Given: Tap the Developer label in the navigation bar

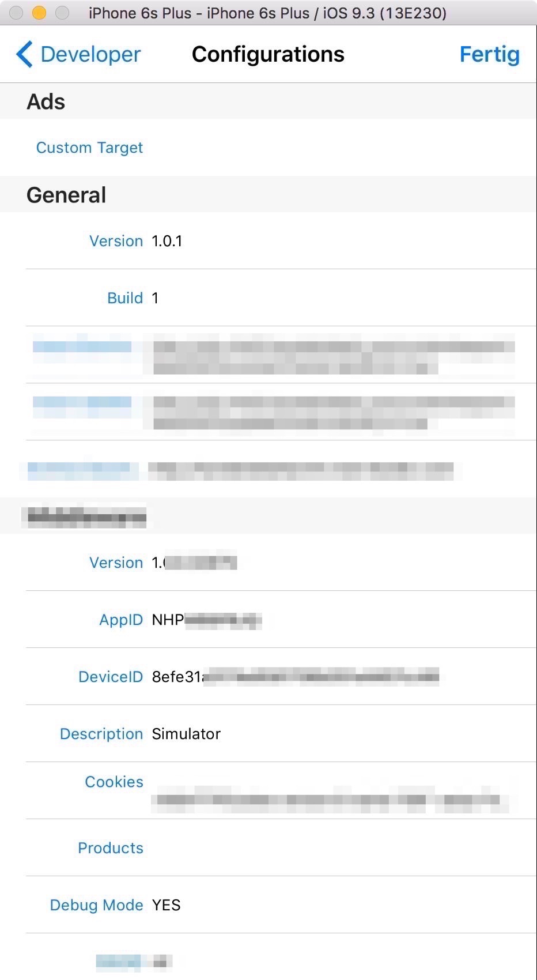Looking at the screenshot, I should click(89, 54).
